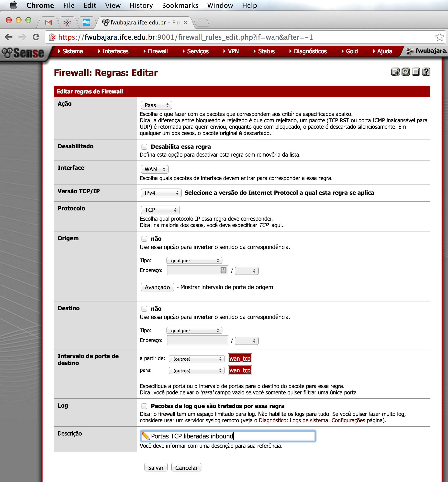Open the related log entries list icon
The width and height of the screenshot is (448, 482).
click(x=416, y=72)
